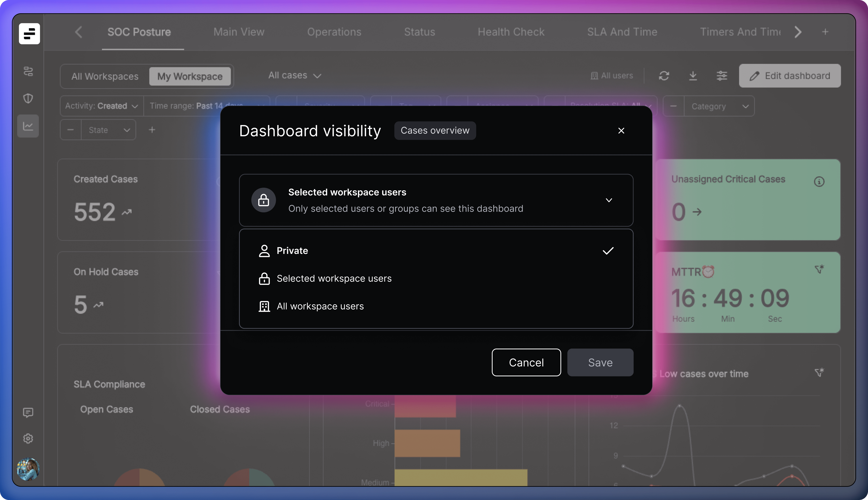The width and height of the screenshot is (868, 500).
Task: Click the info icon on Unassigned Critical Cases
Action: [x=819, y=182]
